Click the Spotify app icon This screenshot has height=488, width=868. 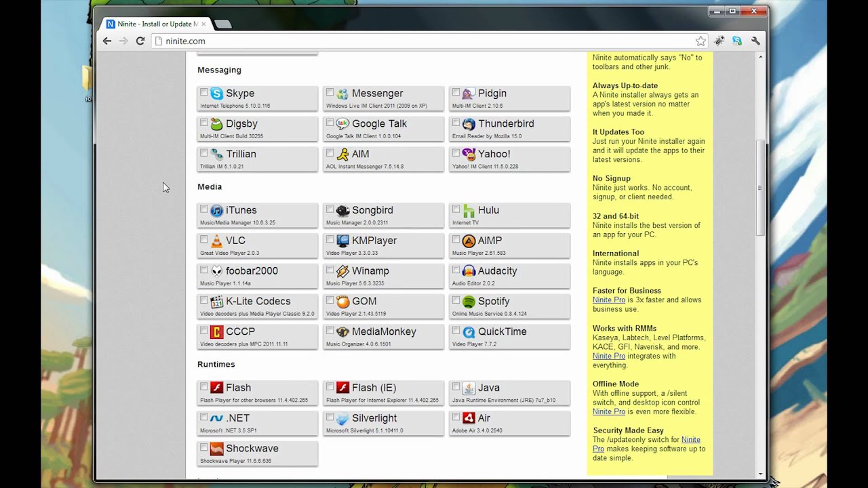469,302
